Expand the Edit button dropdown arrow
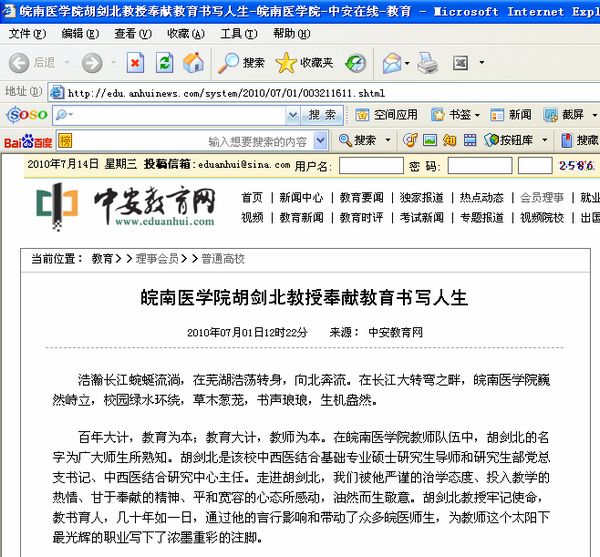 click(482, 62)
